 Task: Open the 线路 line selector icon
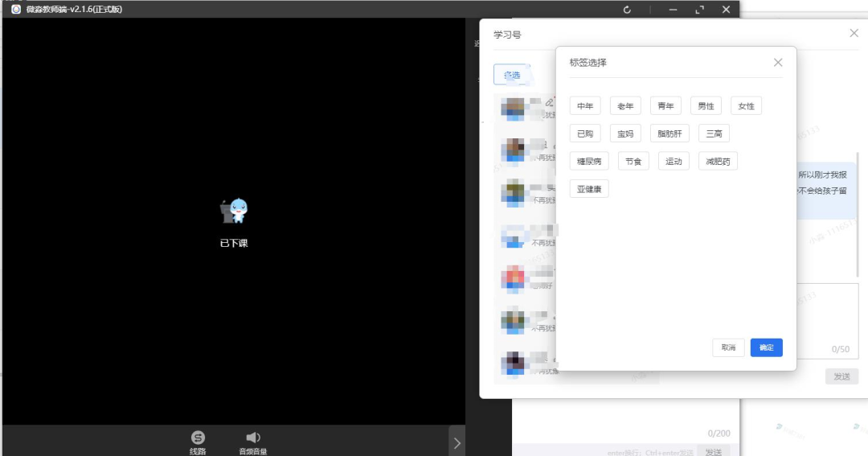[x=198, y=438]
